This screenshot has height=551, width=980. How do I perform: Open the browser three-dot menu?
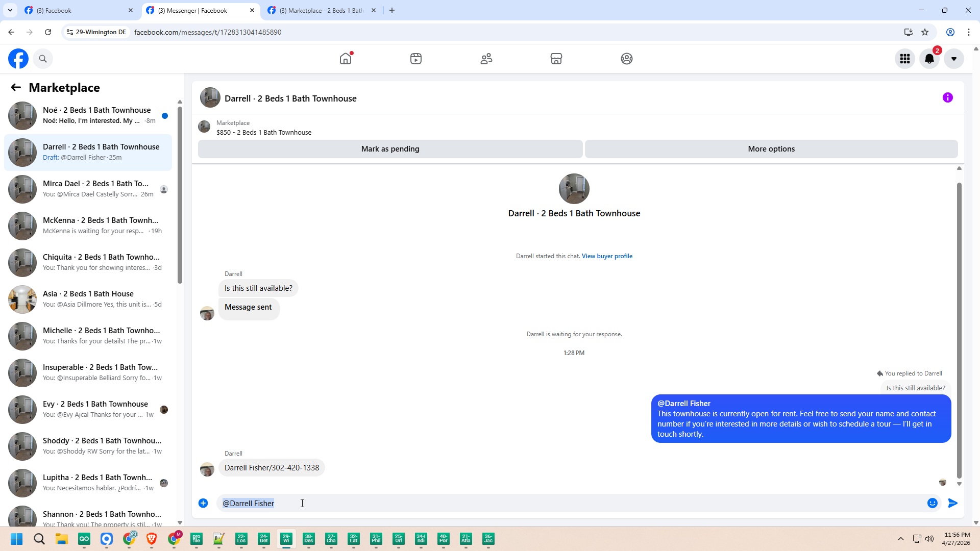[969, 32]
